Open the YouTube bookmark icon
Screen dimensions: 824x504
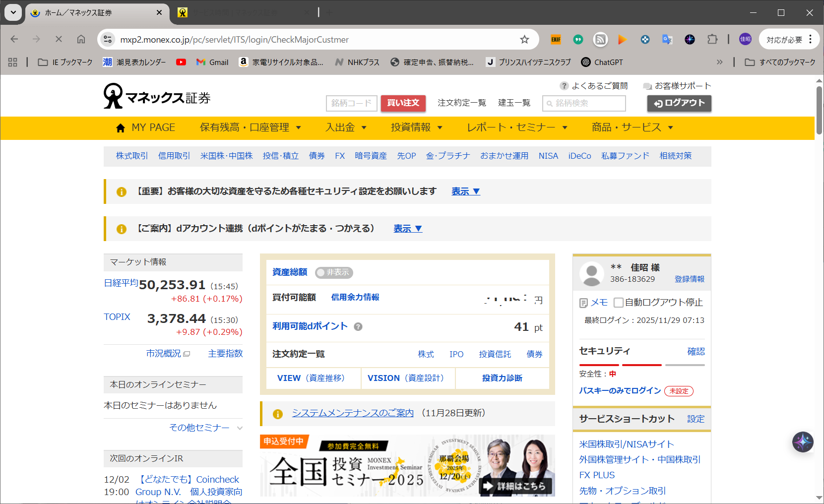point(181,62)
